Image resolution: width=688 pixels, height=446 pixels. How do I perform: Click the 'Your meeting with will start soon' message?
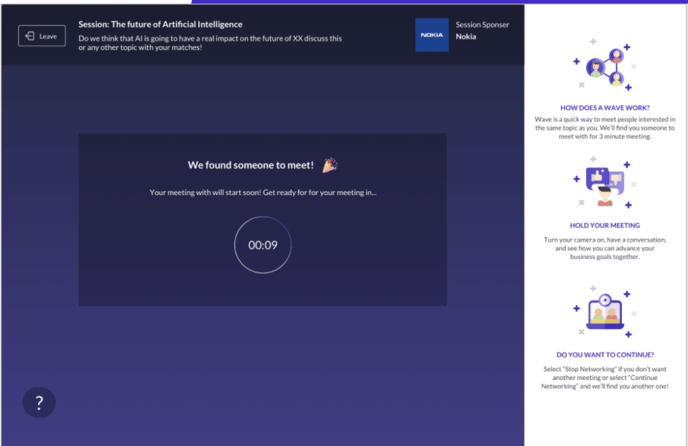(263, 192)
